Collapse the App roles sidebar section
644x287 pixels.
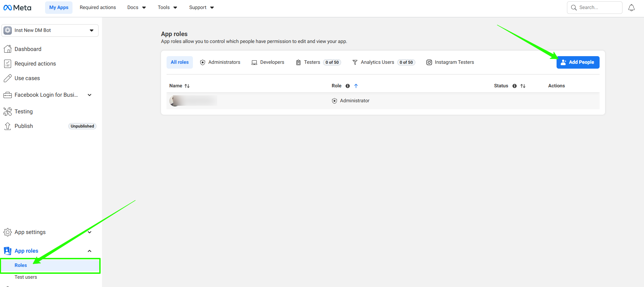pyautogui.click(x=90, y=251)
